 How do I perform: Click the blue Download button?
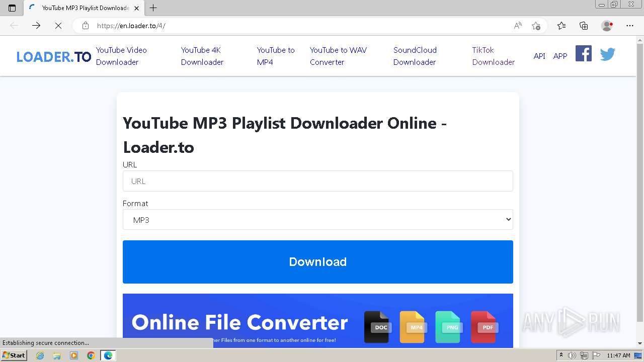318,262
